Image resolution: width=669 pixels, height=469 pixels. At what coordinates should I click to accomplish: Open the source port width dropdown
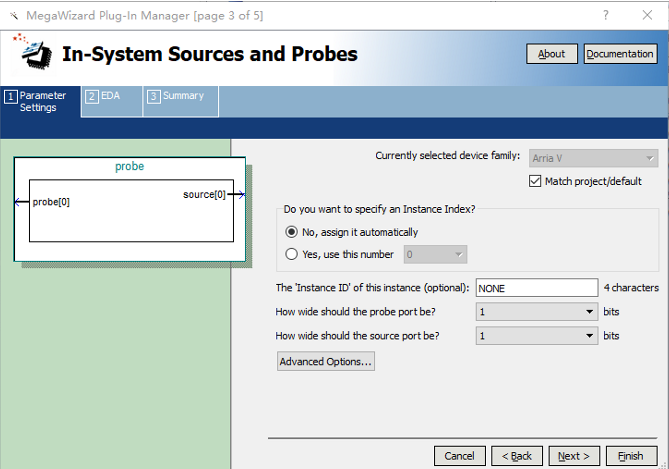(537, 336)
